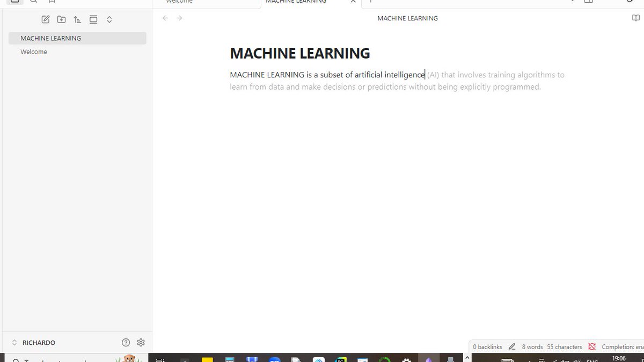Open Obsidian settings gear icon

point(141,343)
